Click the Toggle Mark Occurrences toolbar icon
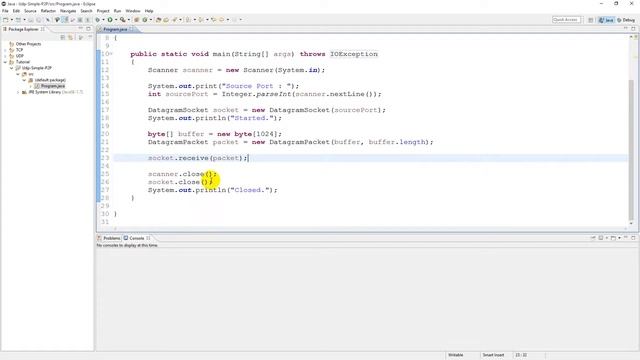Image resolution: width=640 pixels, height=360 pixels. coord(64,20)
